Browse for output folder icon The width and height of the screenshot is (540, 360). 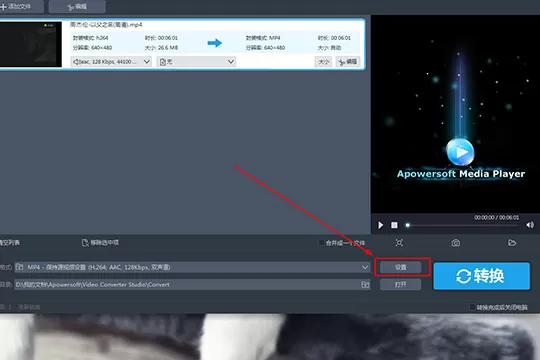[365, 285]
